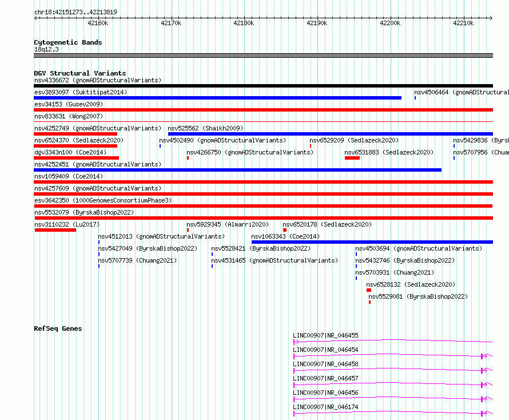Click LINC00907|NR_046456 gene label
Image resolution: width=509 pixels, height=420 pixels.
tap(325, 393)
